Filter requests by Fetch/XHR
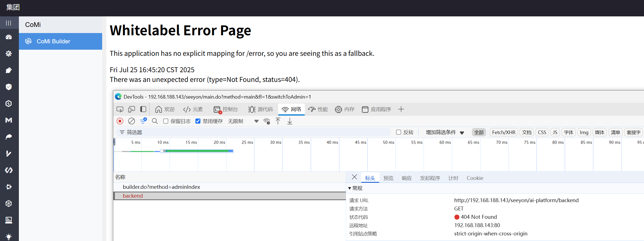Viewport: 644px width, 241px height. pos(504,132)
